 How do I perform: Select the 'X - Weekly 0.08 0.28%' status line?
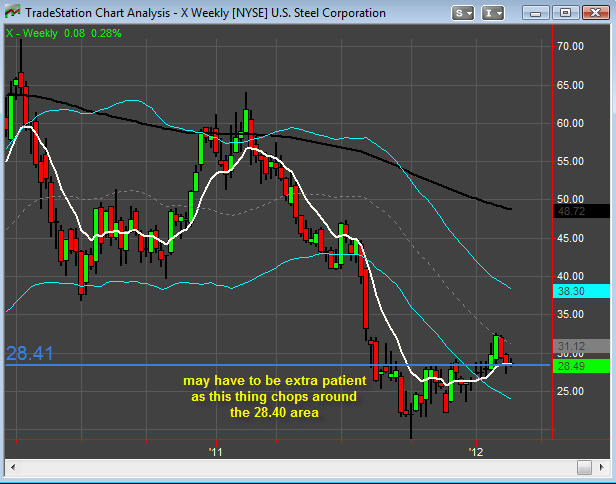coord(64,33)
